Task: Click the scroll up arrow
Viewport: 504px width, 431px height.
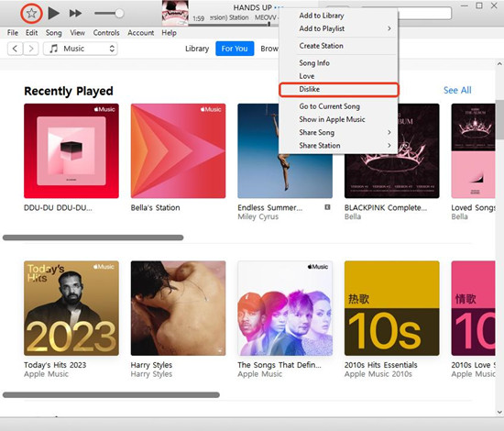Action: click(499, 64)
